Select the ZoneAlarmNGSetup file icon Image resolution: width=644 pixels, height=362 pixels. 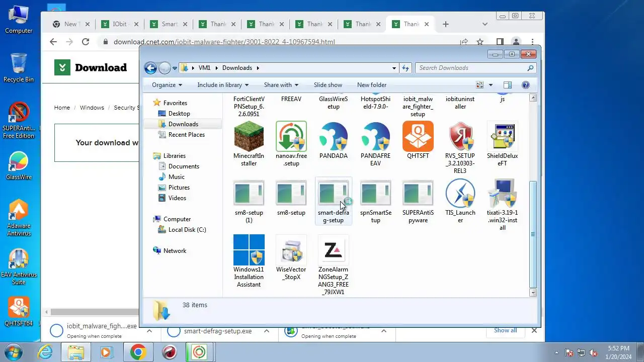(333, 250)
